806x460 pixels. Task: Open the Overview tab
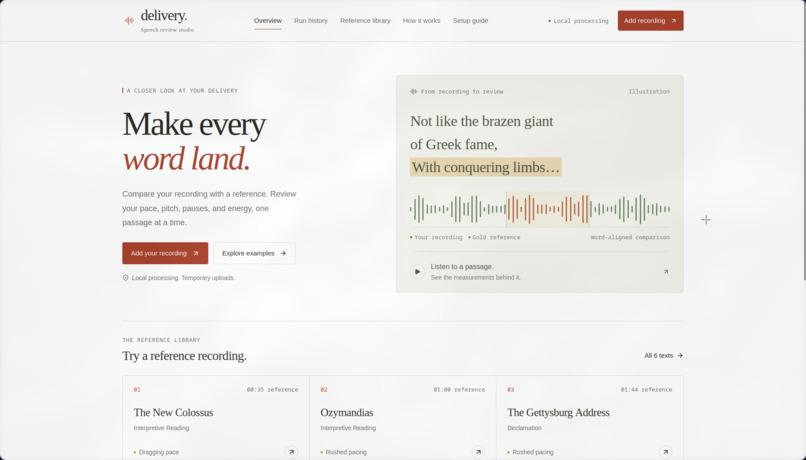tap(268, 21)
